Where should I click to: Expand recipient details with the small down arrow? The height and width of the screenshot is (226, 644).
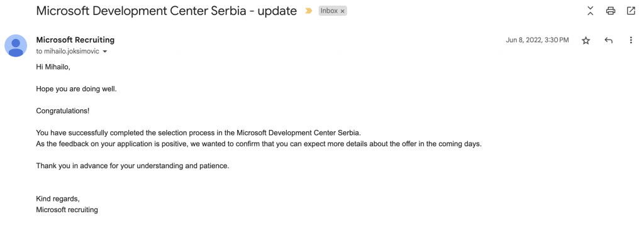pos(104,51)
